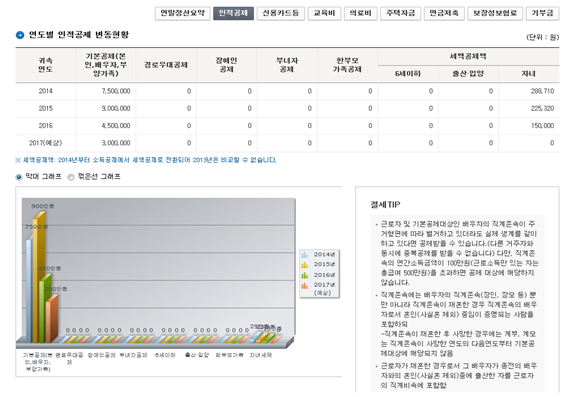Open the 연말정산요약 tab
The height and width of the screenshot is (397, 567).
pos(183,13)
